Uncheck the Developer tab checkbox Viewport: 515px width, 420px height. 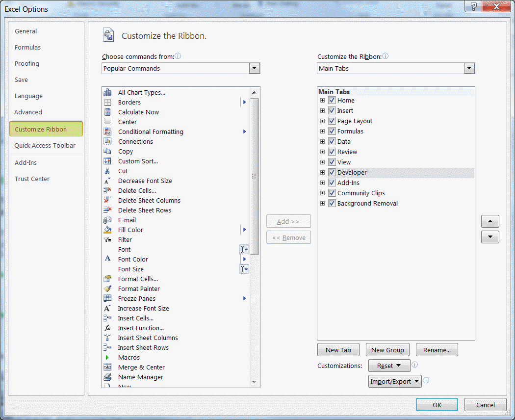(x=332, y=173)
